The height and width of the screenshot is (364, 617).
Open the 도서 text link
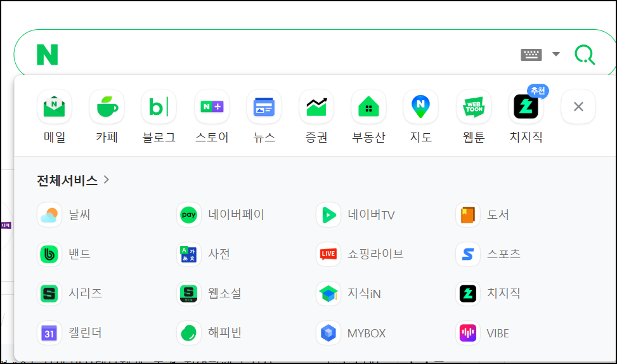pyautogui.click(x=498, y=214)
